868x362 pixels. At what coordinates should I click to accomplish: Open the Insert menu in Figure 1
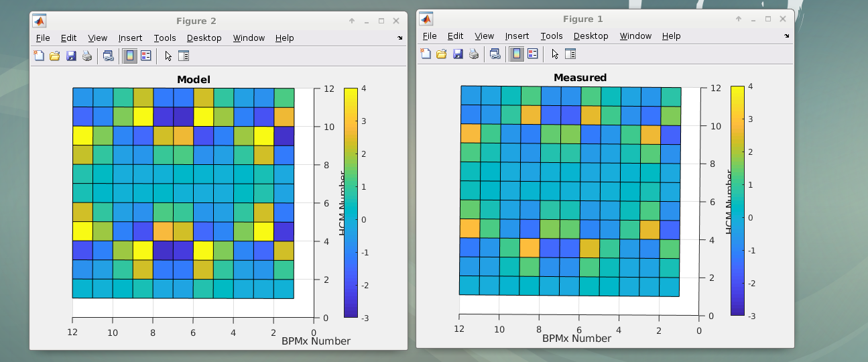[x=517, y=36]
